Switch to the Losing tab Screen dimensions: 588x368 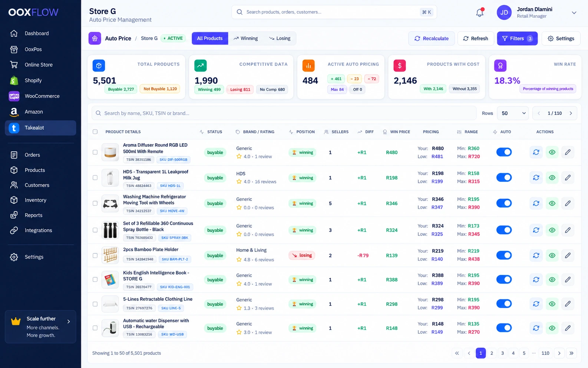click(x=280, y=38)
